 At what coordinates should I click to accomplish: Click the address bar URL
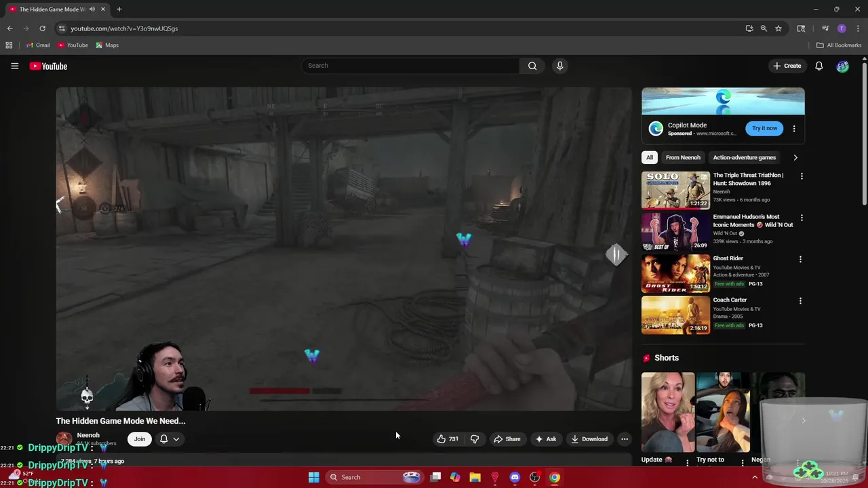(x=124, y=28)
